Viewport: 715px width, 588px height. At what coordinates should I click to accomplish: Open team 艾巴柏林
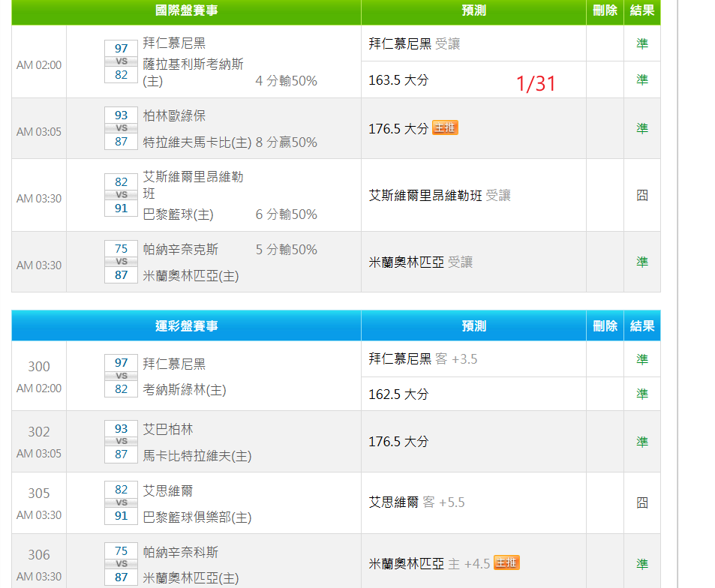(168, 430)
